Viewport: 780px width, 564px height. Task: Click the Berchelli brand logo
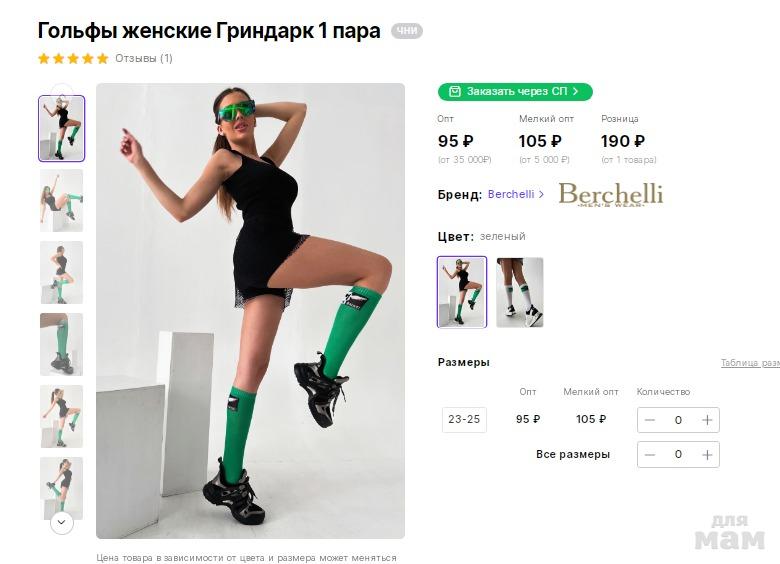pyautogui.click(x=611, y=194)
